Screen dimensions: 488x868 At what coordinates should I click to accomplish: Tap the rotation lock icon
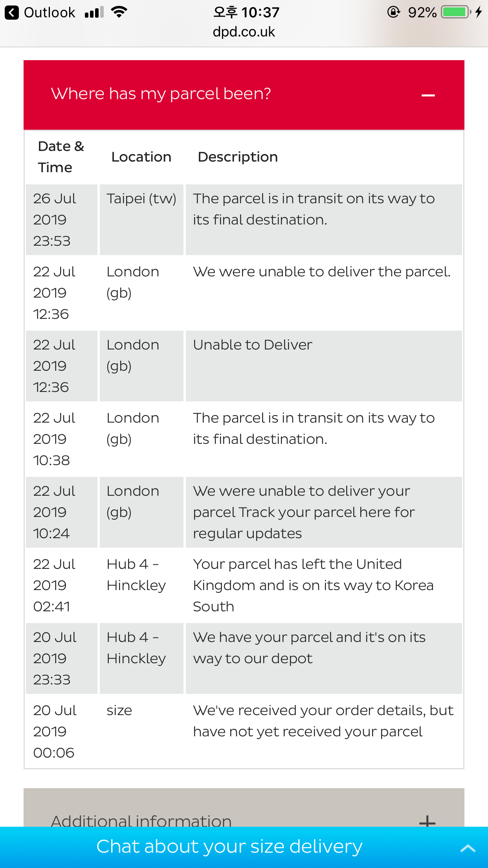point(393,12)
